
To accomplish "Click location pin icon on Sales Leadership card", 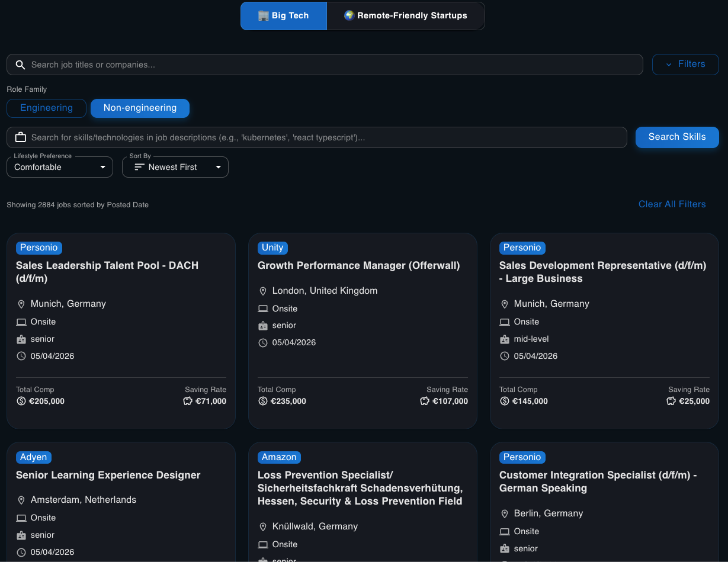I will (x=21, y=304).
